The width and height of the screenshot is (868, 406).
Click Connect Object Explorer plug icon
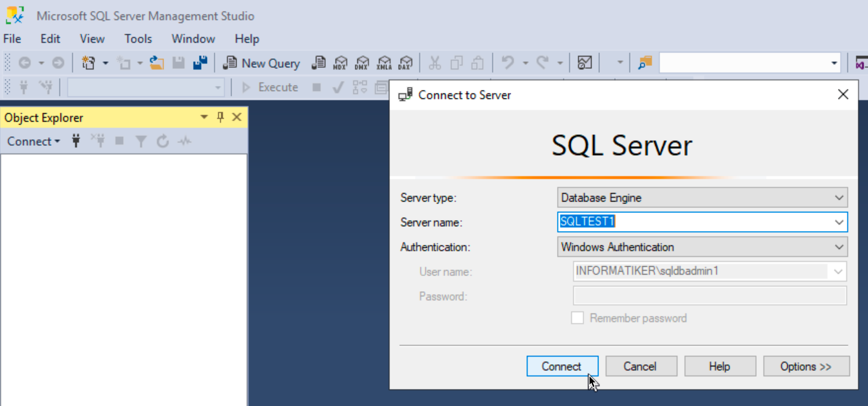pyautogui.click(x=76, y=141)
